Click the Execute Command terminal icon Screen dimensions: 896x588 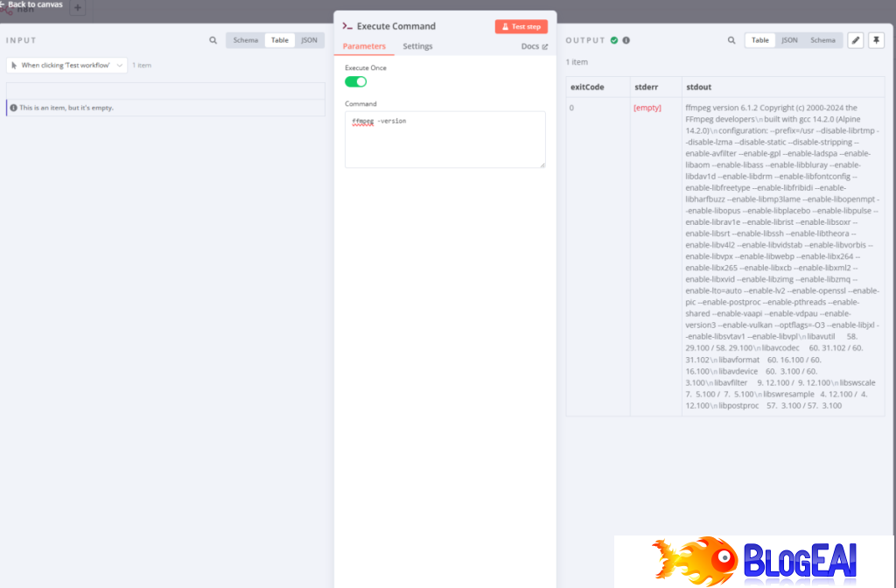pyautogui.click(x=347, y=26)
